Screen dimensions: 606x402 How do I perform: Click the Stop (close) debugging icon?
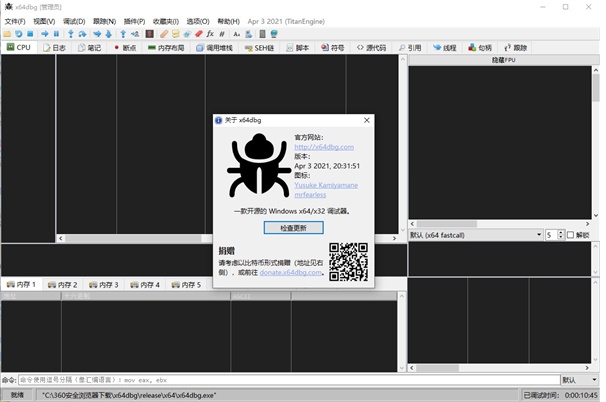(30, 34)
